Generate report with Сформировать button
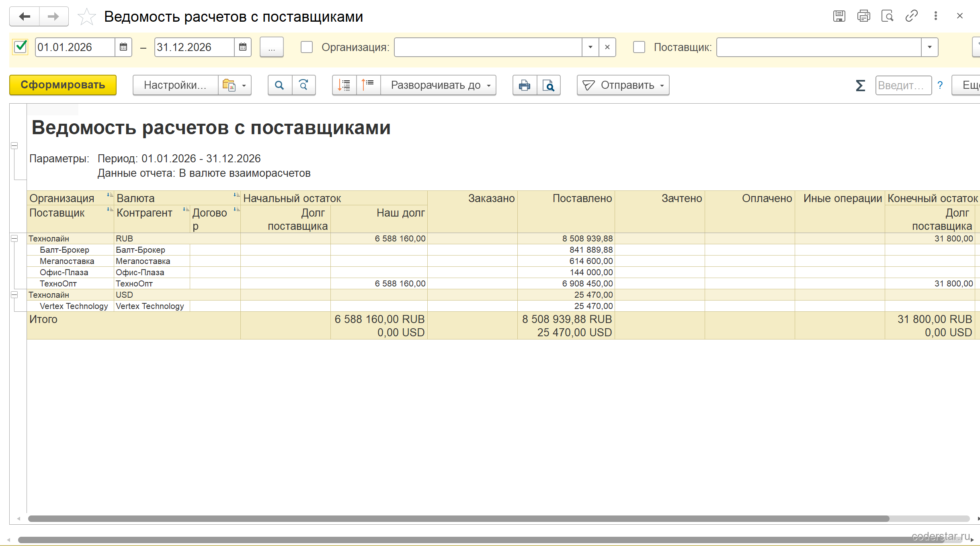This screenshot has width=980, height=546. pyautogui.click(x=63, y=85)
